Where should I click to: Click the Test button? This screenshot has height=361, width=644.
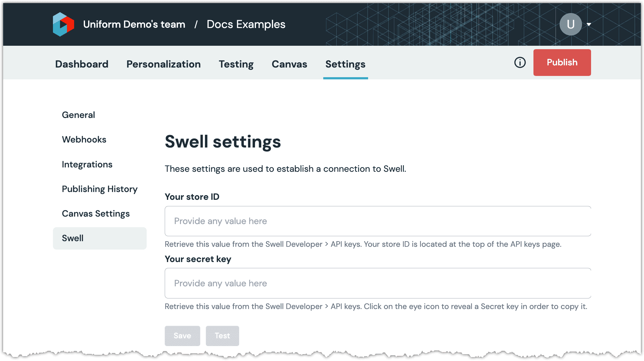coord(222,336)
